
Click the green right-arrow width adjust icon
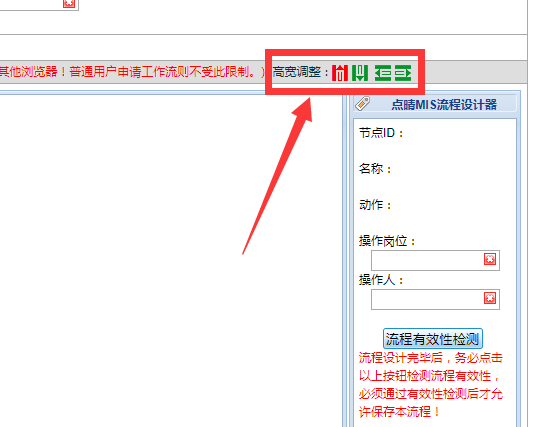(x=403, y=73)
